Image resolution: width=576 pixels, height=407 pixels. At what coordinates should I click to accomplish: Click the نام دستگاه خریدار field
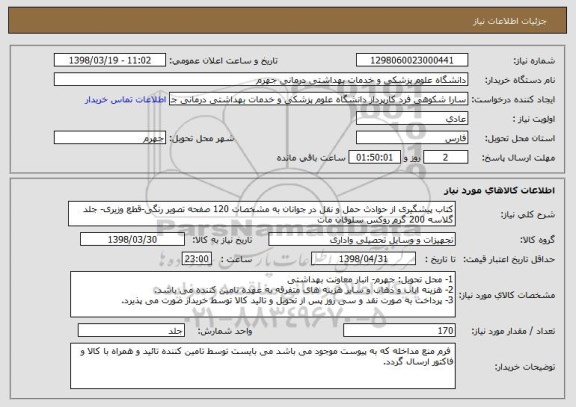click(261, 80)
